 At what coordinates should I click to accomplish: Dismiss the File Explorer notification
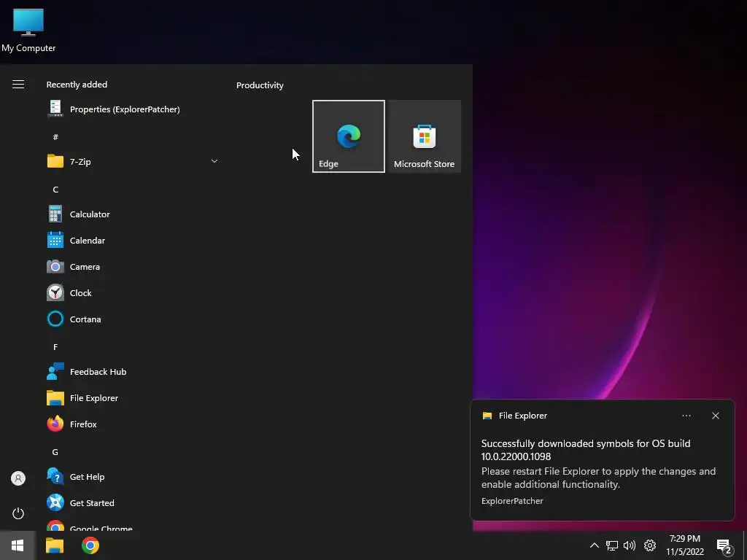tap(716, 416)
